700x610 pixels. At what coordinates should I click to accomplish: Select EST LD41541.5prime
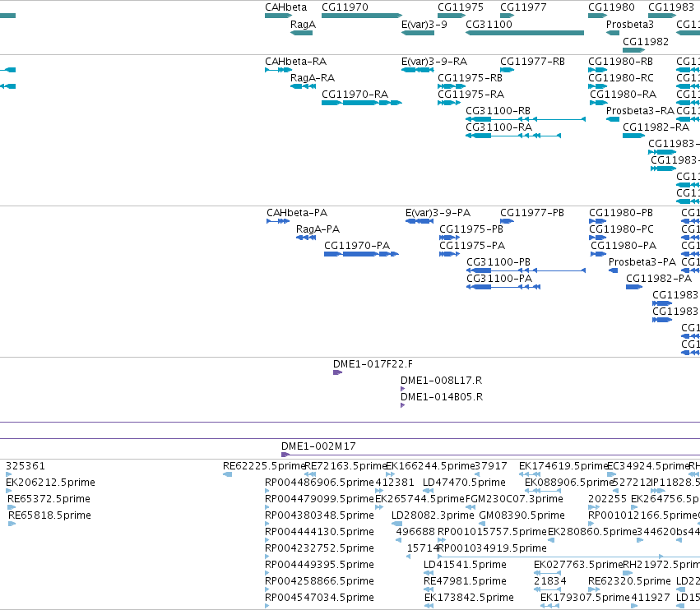point(428,573)
